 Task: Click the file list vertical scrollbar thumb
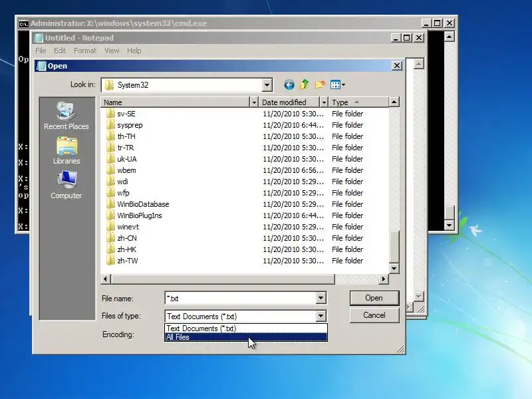tap(394, 246)
